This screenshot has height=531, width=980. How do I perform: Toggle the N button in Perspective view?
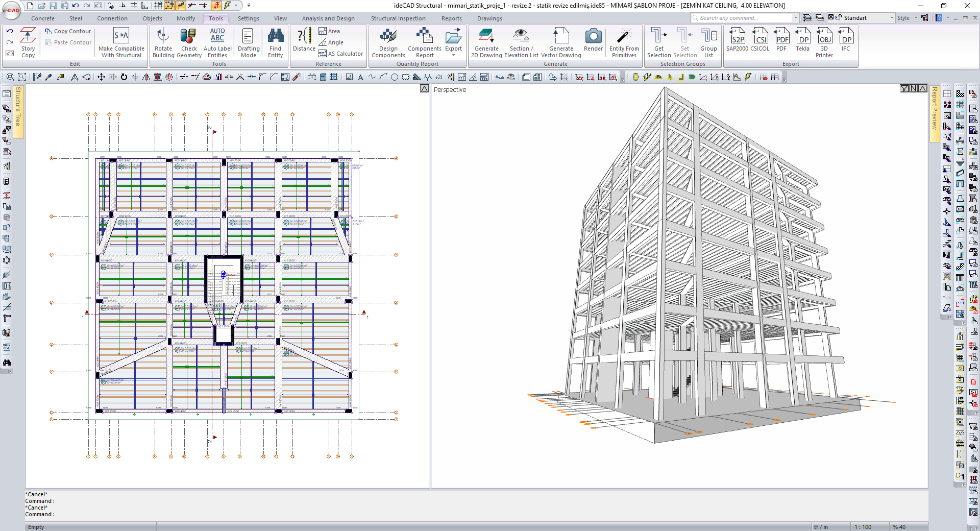(x=914, y=88)
